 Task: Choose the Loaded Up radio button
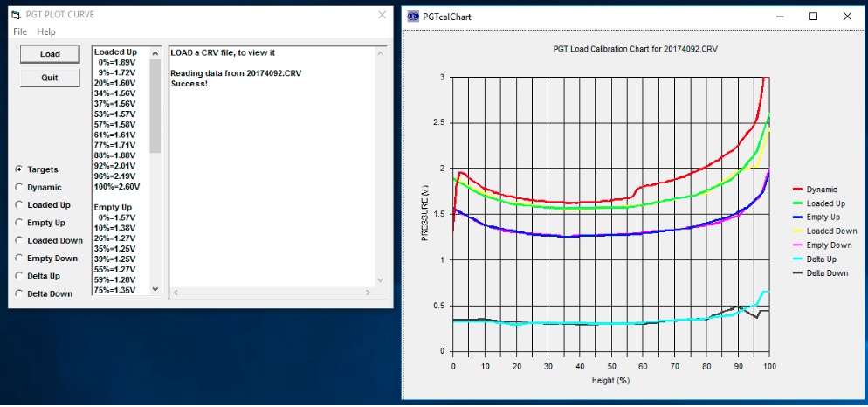pos(20,205)
